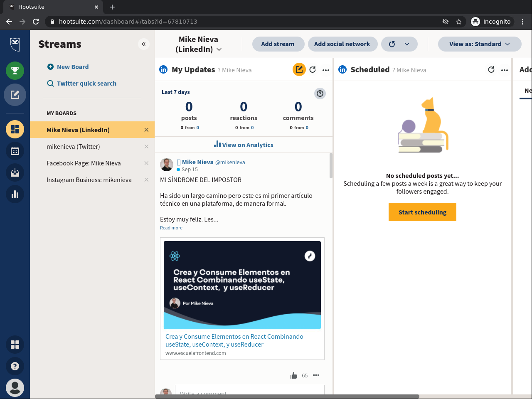
Task: Refresh the Scheduled stream
Action: click(x=491, y=70)
